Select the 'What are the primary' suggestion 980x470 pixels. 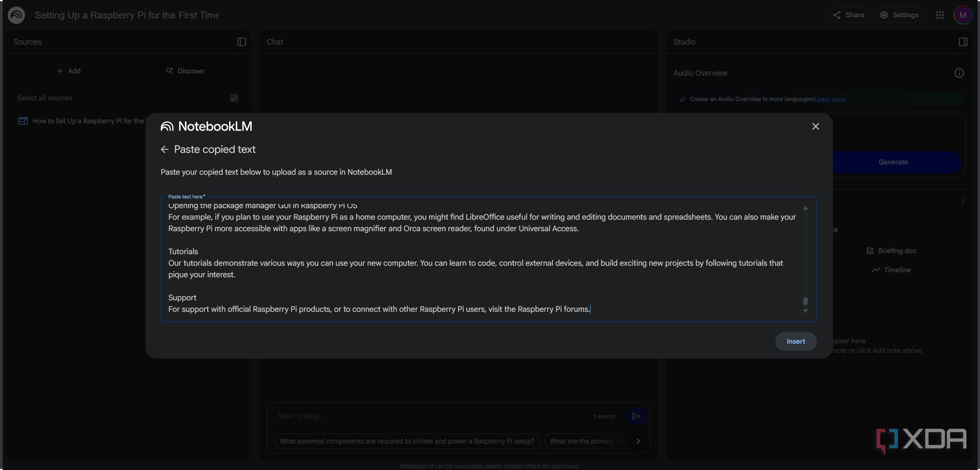pos(587,441)
